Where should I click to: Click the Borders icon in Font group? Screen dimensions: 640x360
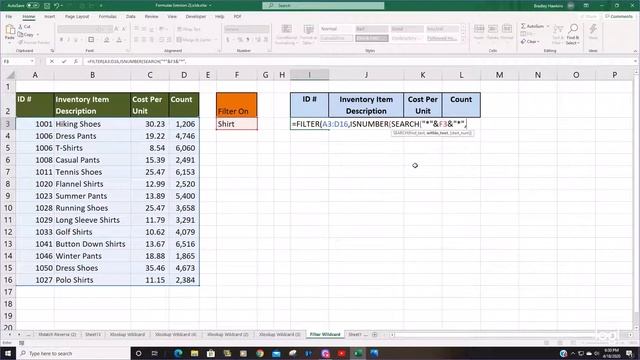pos(91,40)
